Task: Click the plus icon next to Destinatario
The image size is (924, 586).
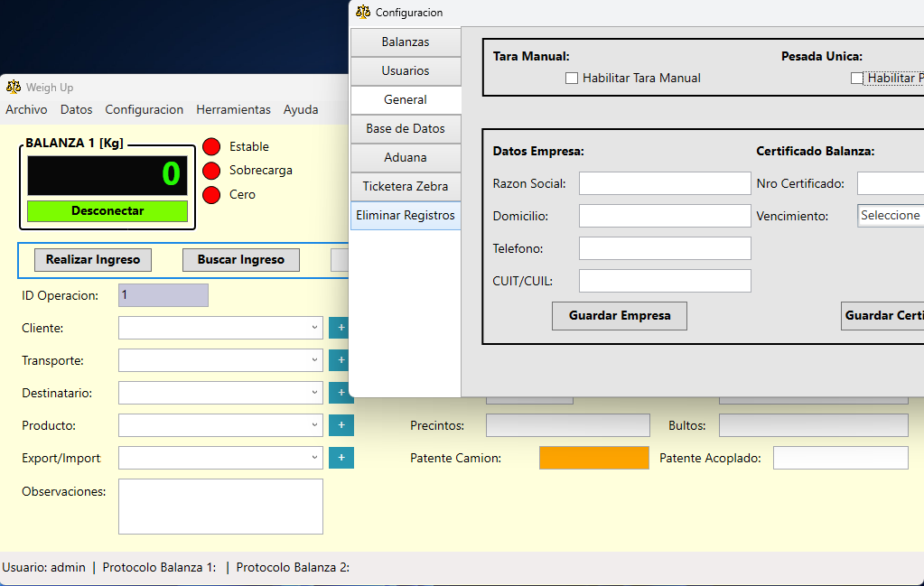Action: [x=341, y=393]
